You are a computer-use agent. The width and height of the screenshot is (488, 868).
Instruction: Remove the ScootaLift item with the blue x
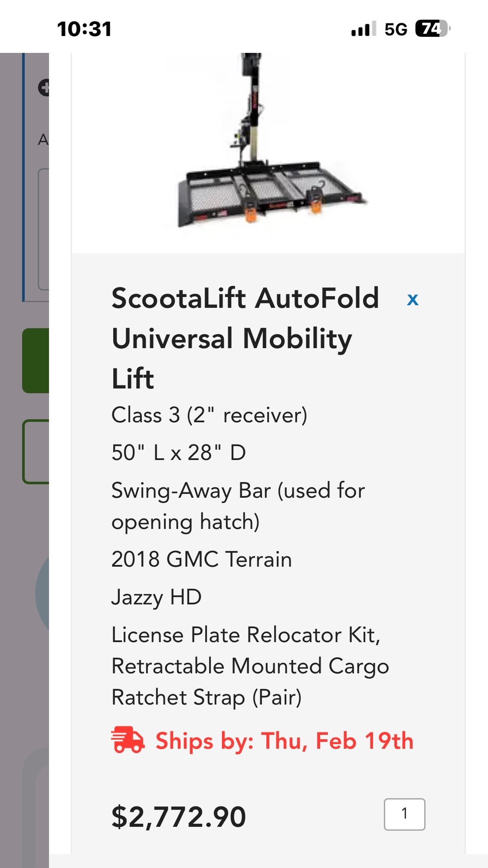(x=413, y=300)
